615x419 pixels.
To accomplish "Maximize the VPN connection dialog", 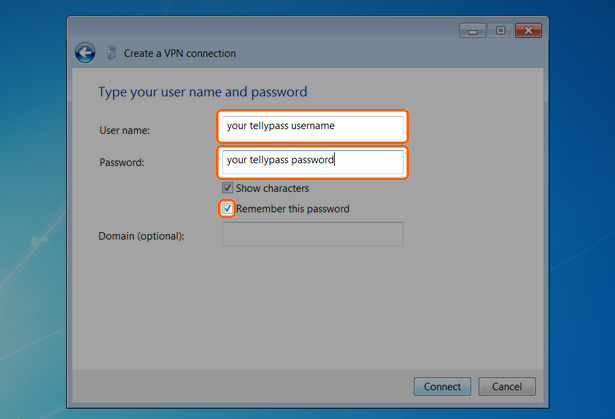I will (500, 31).
